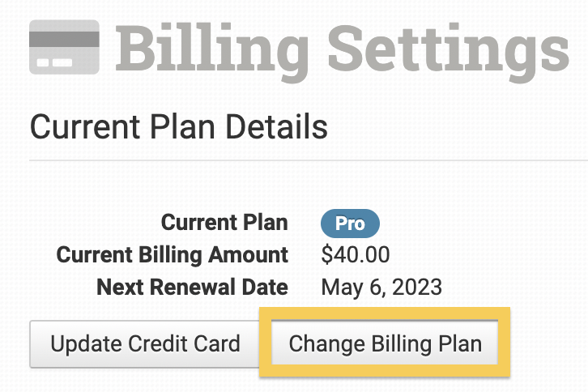Click the divider line under Current Plan Details
Image resolution: width=588 pixels, height=392 pixels.
point(308,161)
